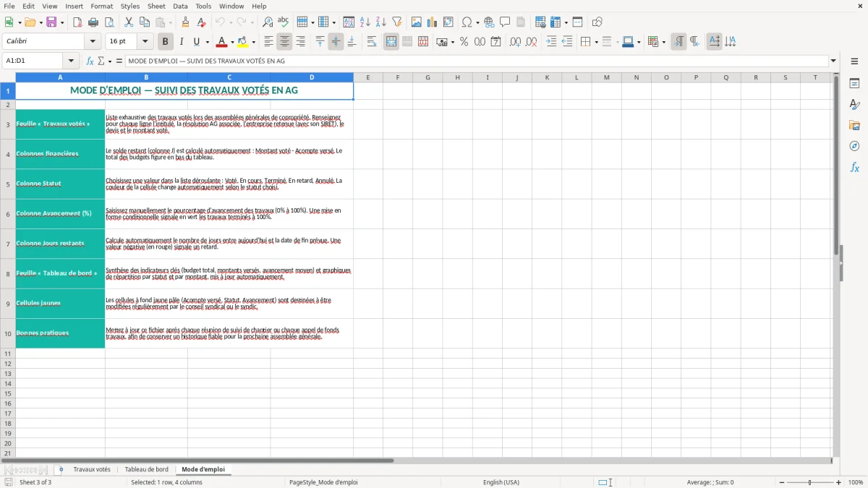The width and height of the screenshot is (868, 488).
Task: Click Increase Indent icon
Action: pyautogui.click(x=551, y=42)
